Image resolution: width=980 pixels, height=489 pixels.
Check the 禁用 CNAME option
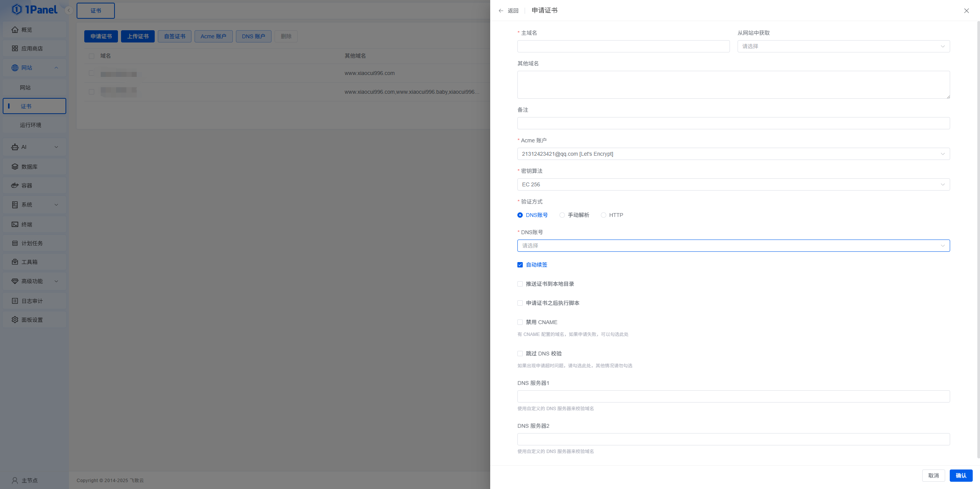[520, 322]
